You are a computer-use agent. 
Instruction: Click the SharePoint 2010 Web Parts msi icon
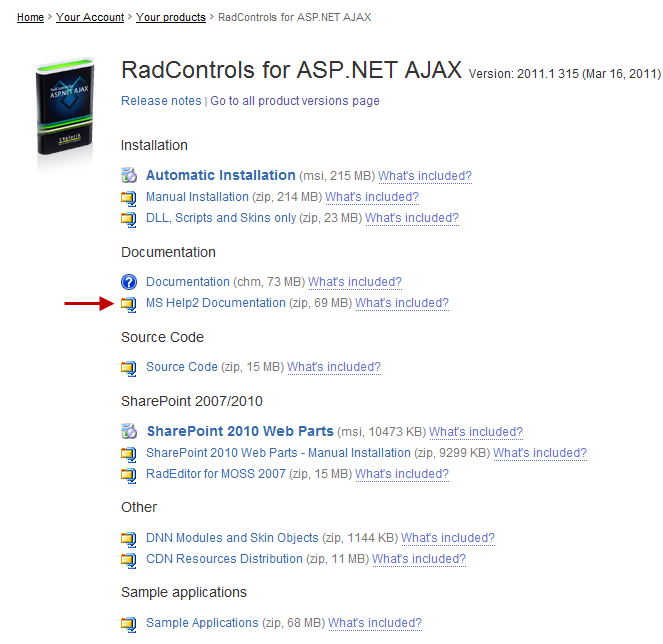(x=129, y=431)
